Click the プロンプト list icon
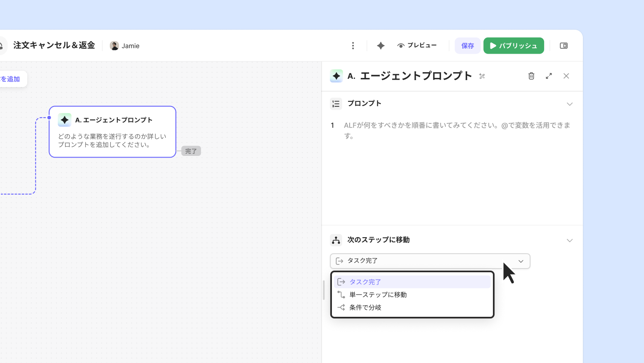This screenshot has width=644, height=363. pos(336,104)
